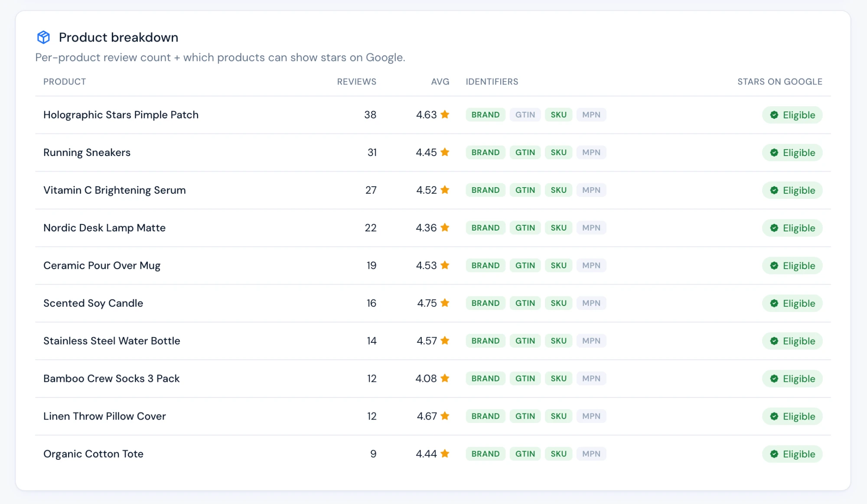Click BRAND tag in Scented Soy Candle row
Viewport: 867px width, 504px height.
[486, 303]
